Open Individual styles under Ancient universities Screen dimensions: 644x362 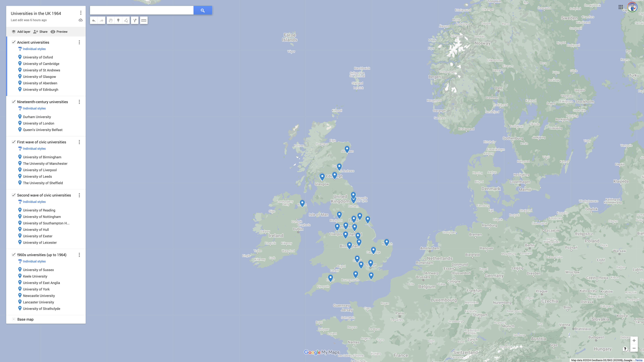(x=34, y=49)
